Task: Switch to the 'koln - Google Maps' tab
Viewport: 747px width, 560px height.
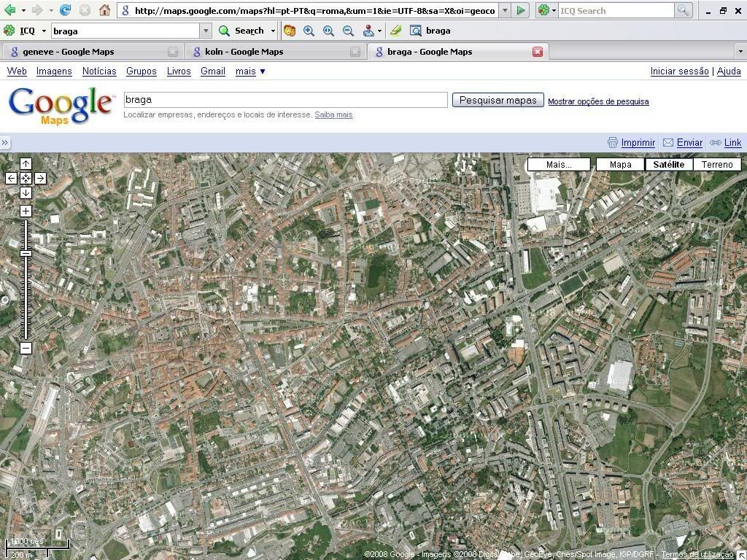Action: pyautogui.click(x=244, y=52)
